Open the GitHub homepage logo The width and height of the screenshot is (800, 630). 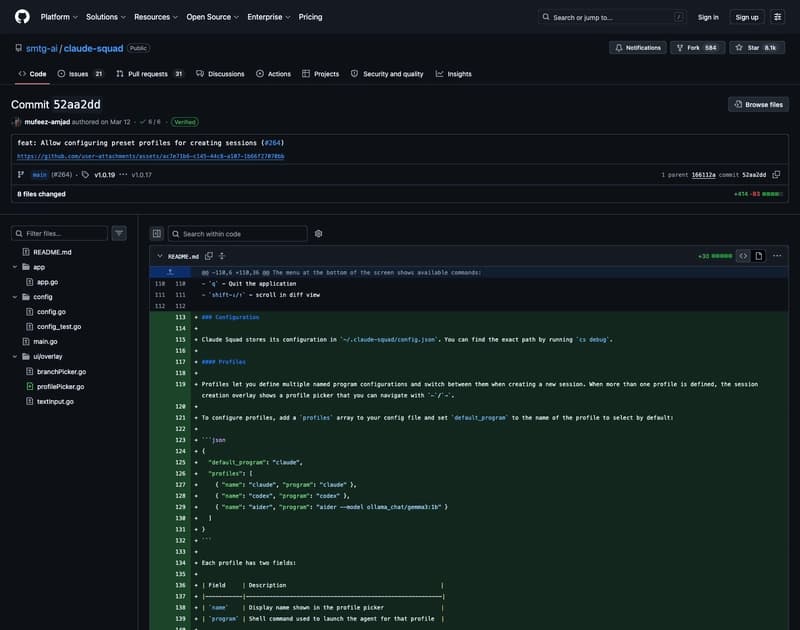(22, 17)
